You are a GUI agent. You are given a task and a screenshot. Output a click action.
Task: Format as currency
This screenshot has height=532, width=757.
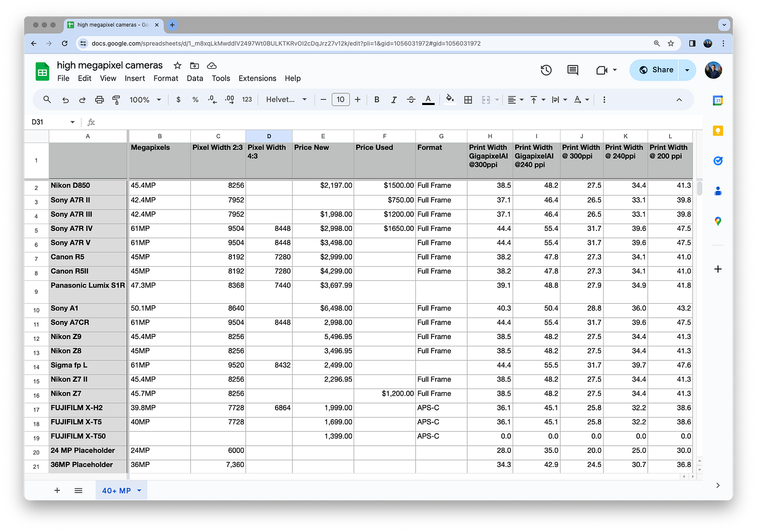tap(178, 99)
